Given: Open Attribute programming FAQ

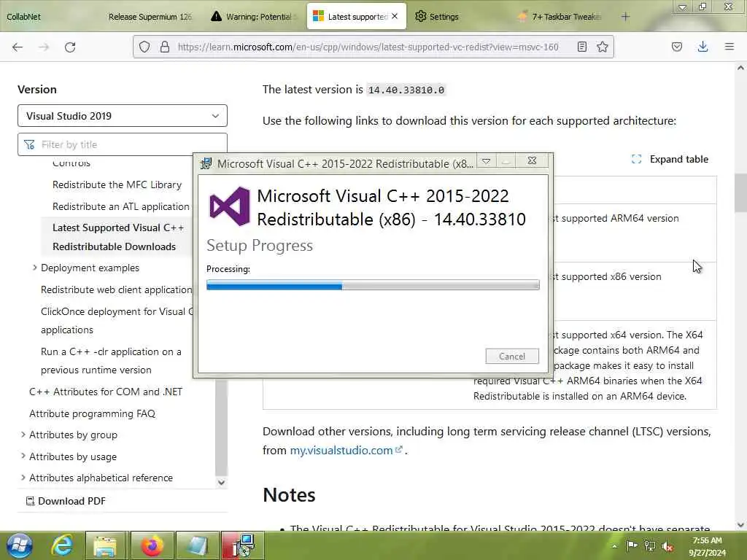Looking at the screenshot, I should pos(92,413).
